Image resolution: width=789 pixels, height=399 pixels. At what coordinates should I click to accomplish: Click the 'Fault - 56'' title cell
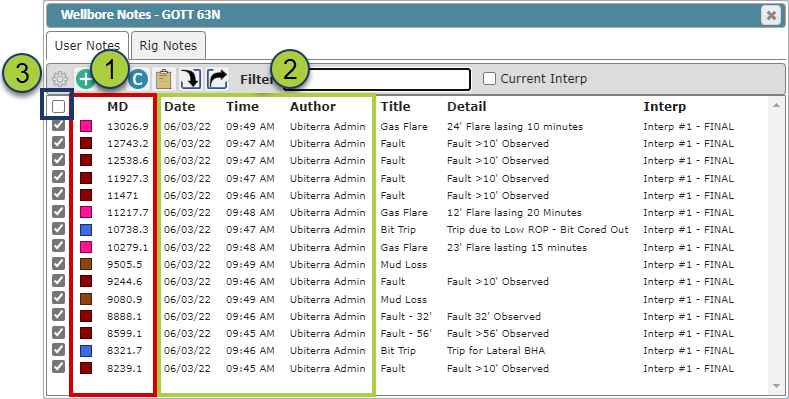point(406,333)
